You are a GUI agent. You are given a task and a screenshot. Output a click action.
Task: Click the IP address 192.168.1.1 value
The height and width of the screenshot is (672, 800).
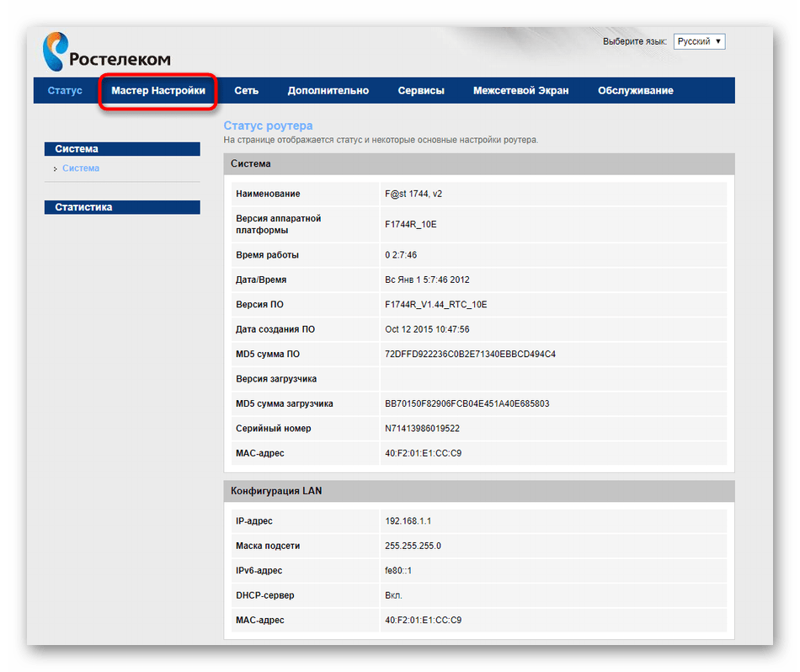408,521
